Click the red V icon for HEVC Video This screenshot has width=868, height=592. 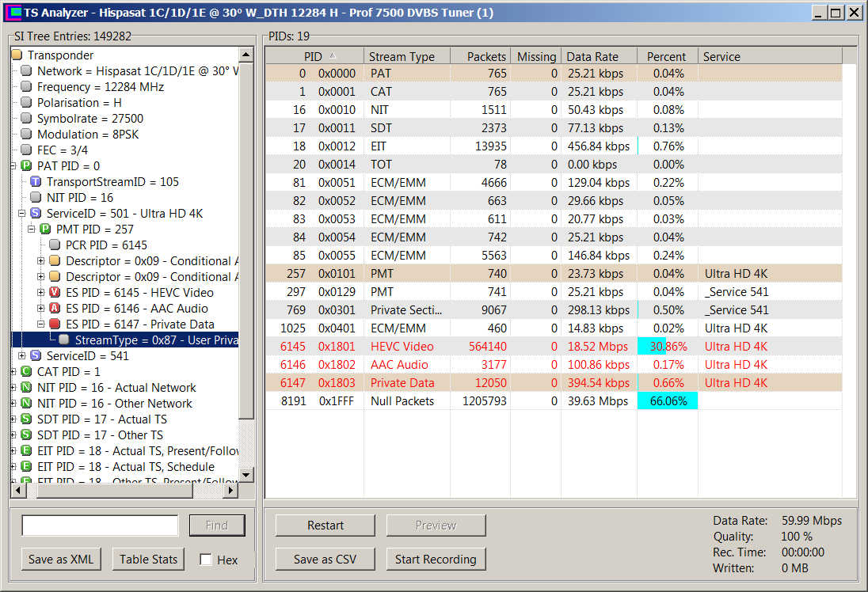click(55, 293)
